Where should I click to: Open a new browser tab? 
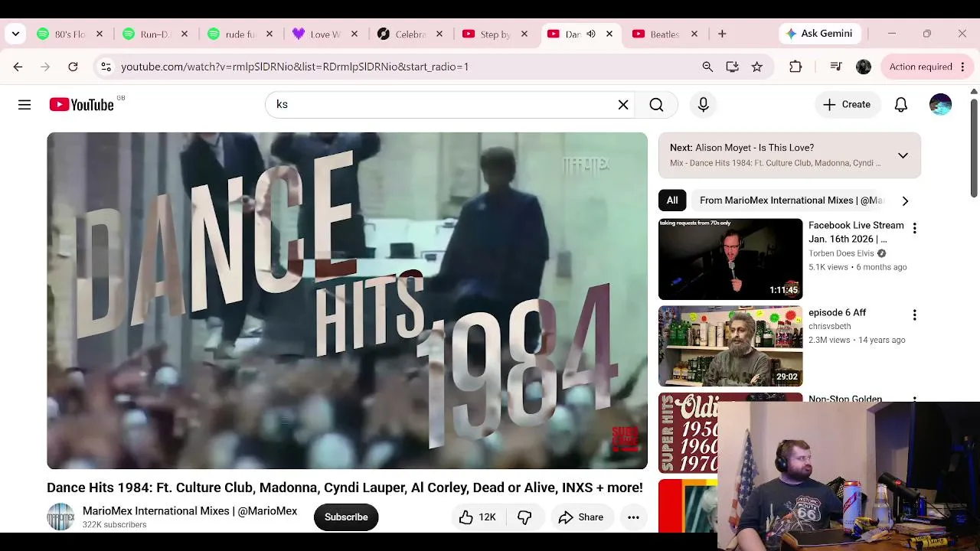(722, 34)
